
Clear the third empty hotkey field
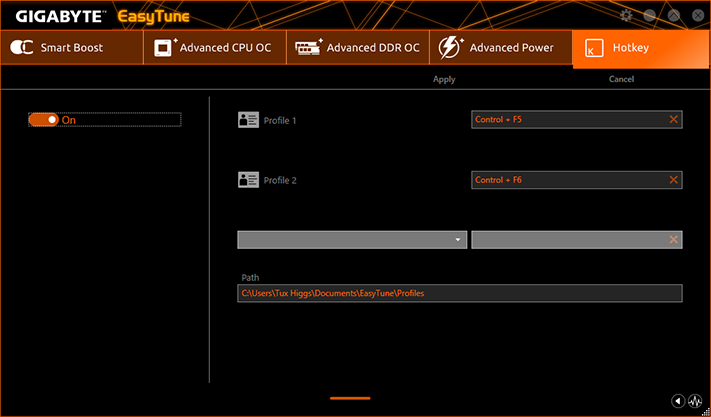point(673,240)
